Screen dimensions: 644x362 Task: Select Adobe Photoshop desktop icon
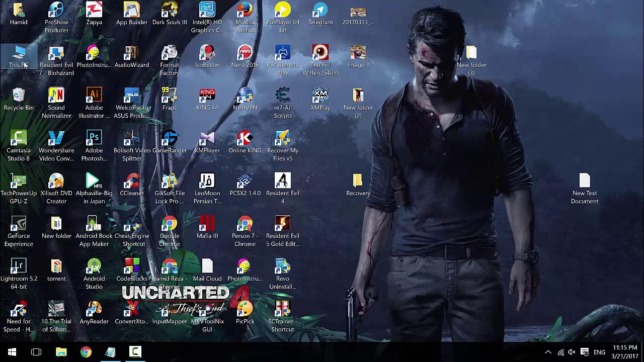pyautogui.click(x=94, y=145)
